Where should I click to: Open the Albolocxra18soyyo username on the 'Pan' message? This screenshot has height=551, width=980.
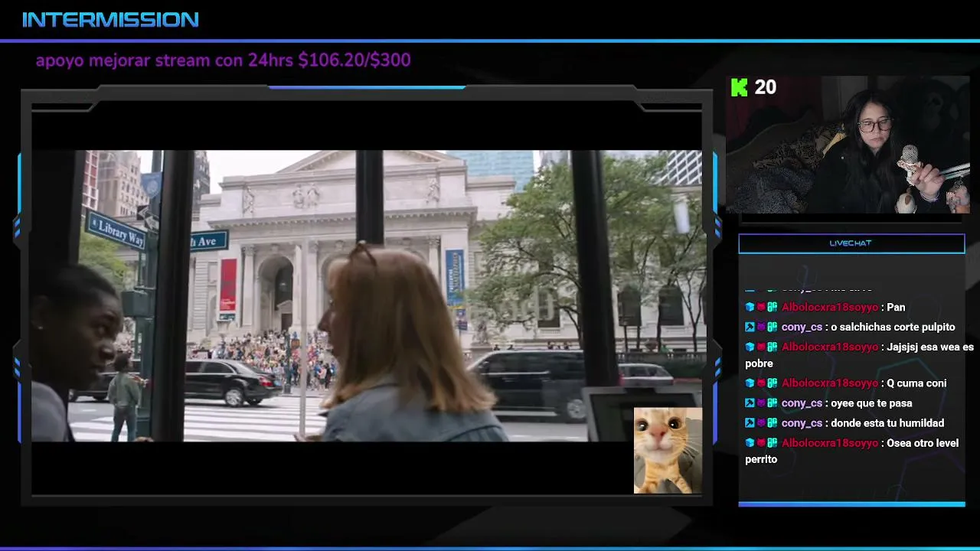[x=830, y=307]
